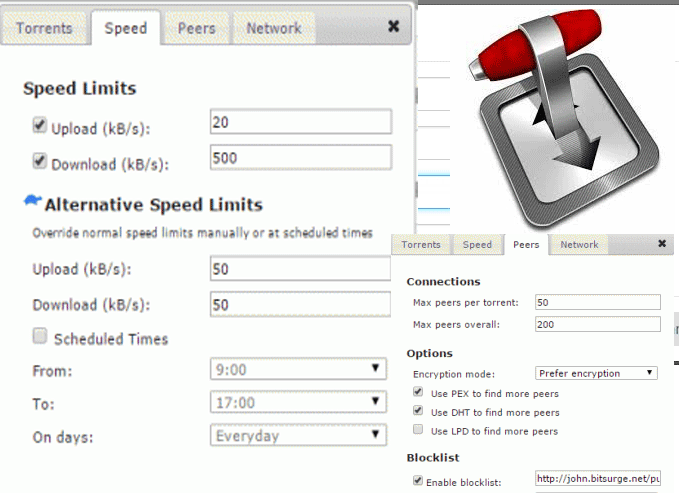Screen dimensions: 679x493
Task: Select the Speed tab in small dialog
Action: point(477,245)
